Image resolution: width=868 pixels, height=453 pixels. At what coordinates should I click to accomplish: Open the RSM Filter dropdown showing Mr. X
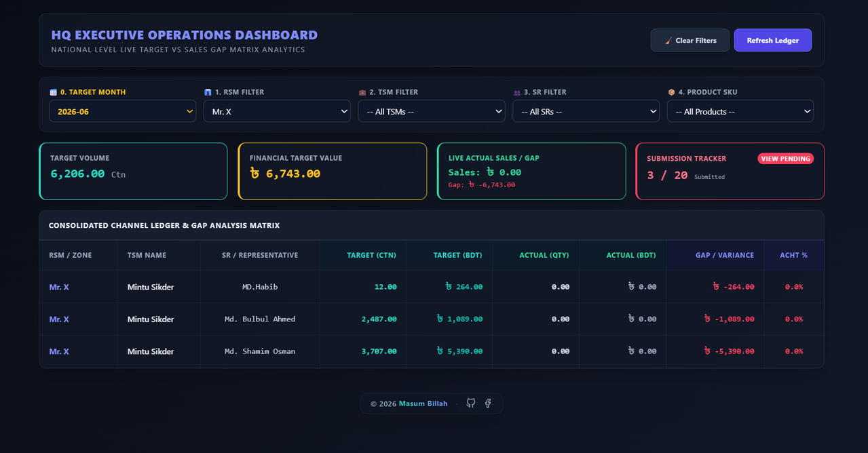[277, 111]
